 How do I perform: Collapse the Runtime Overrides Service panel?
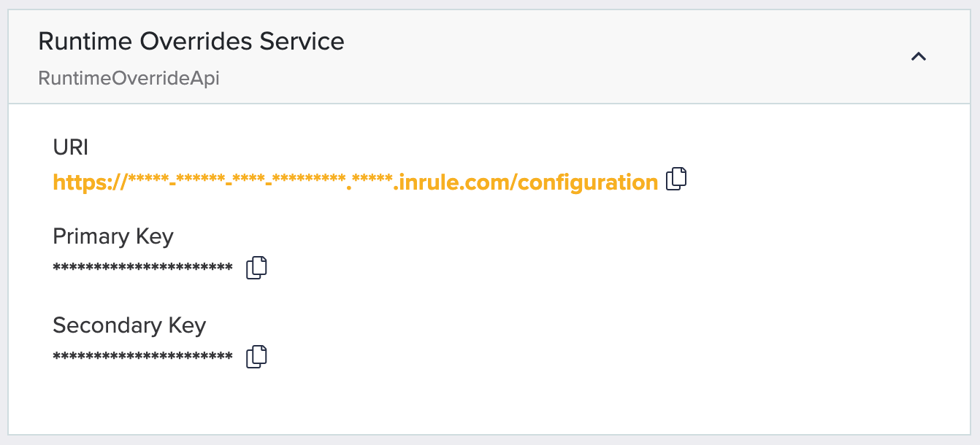click(919, 57)
